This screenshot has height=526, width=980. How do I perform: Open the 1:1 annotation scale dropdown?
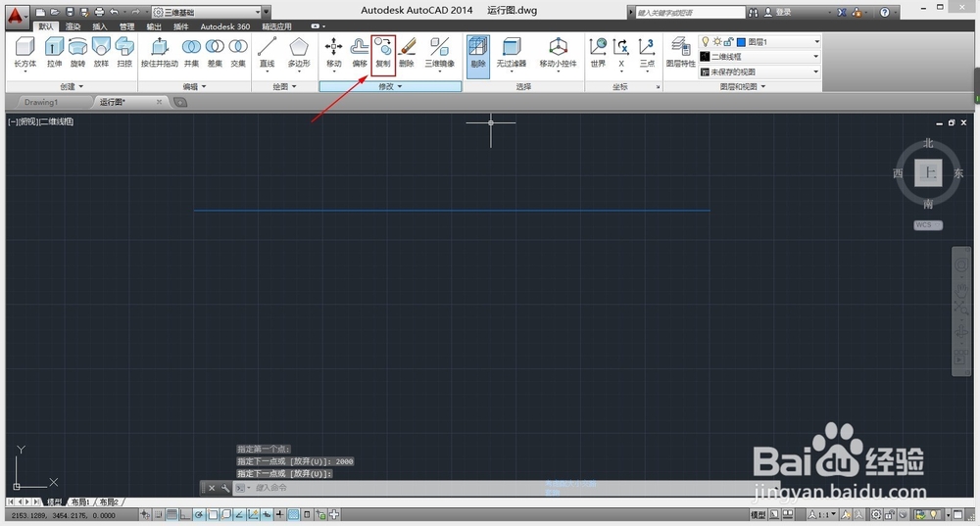coord(823,515)
